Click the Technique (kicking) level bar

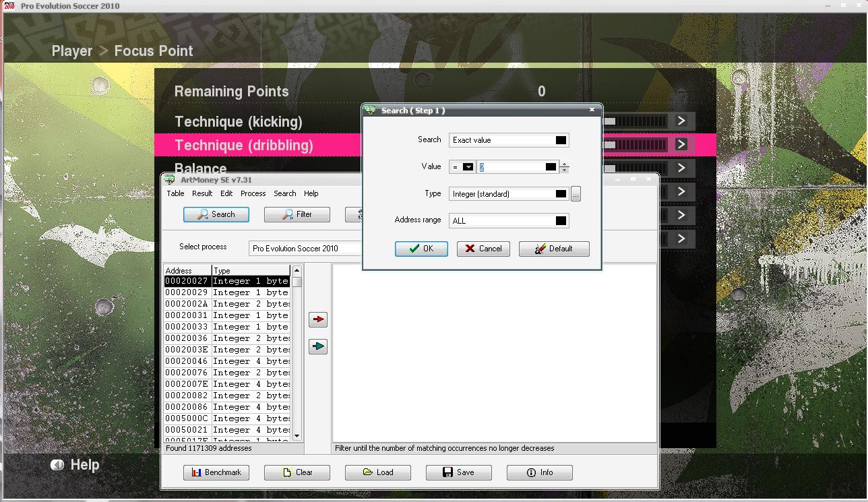click(635, 121)
